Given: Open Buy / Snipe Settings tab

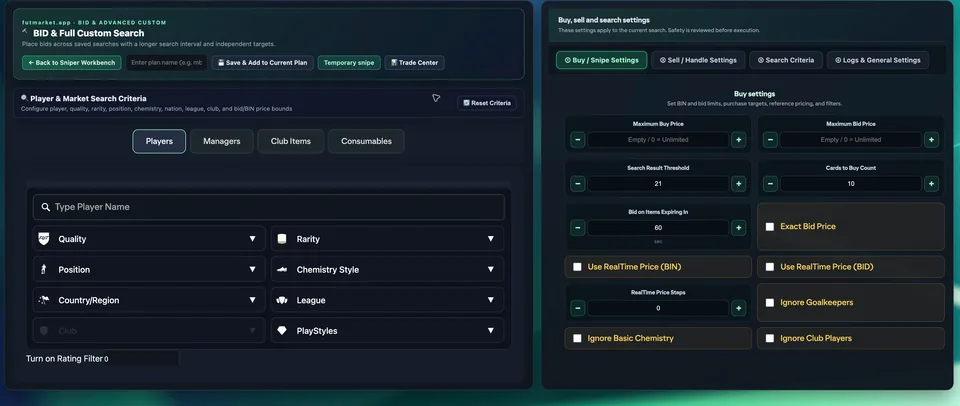Looking at the screenshot, I should [x=601, y=60].
